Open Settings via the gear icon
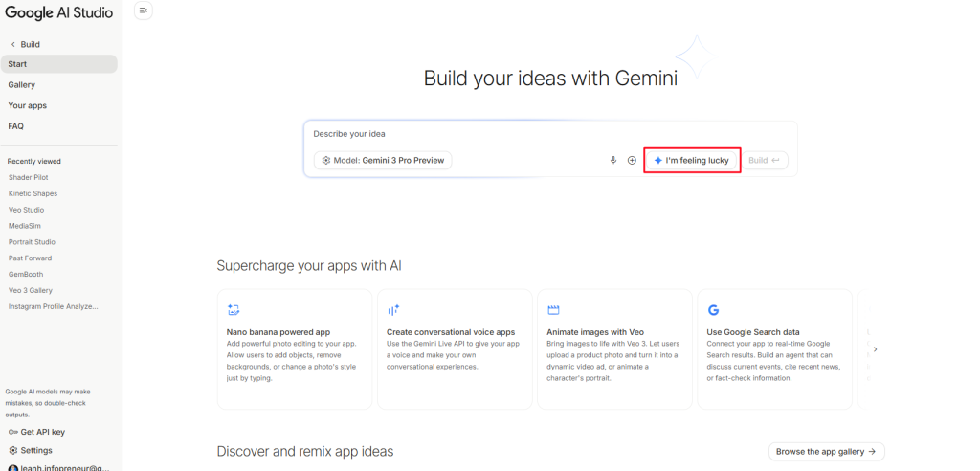The height and width of the screenshot is (471, 980). point(13,450)
